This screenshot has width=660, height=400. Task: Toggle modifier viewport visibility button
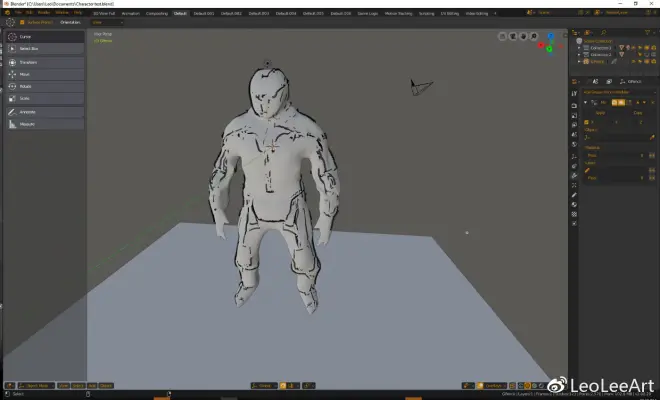pos(621,102)
